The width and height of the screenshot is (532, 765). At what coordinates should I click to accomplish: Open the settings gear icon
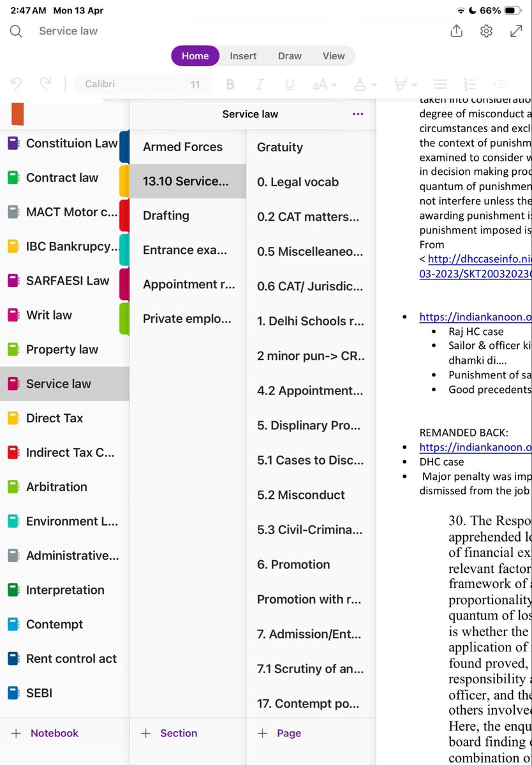click(x=486, y=31)
